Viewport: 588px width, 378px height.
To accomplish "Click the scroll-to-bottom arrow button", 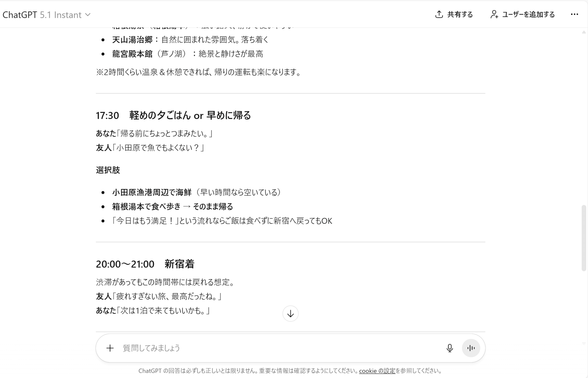I will coord(290,314).
